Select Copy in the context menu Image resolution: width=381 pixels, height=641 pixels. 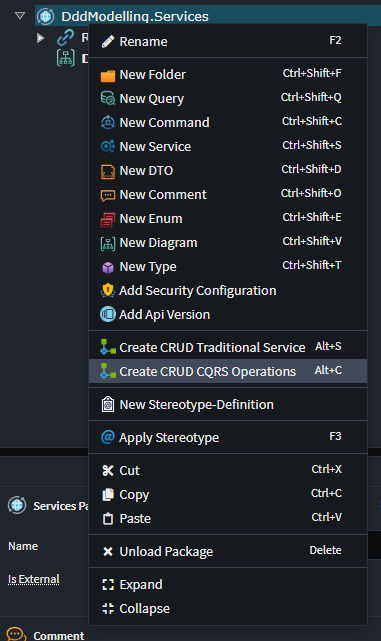coord(228,495)
